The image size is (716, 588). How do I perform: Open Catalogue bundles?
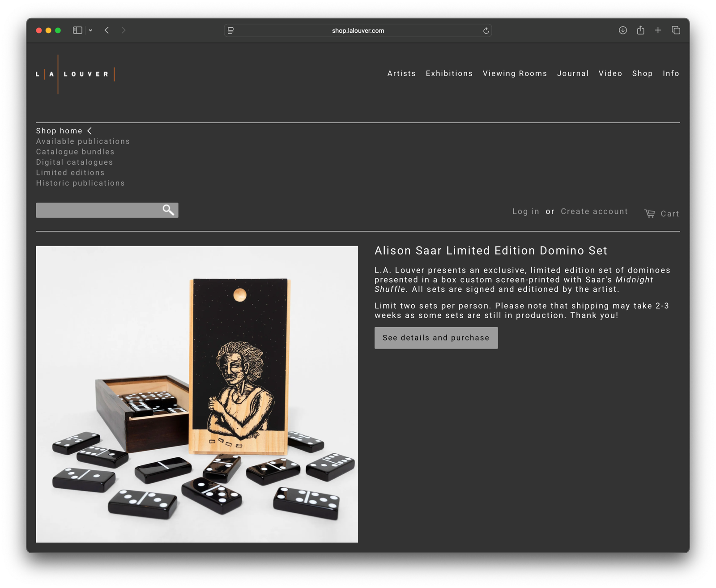[x=75, y=152]
